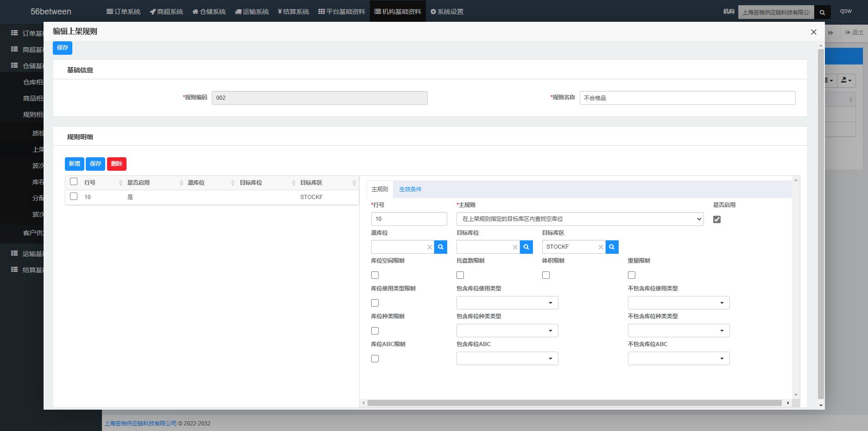Open the 运输系统 top menu

tap(252, 12)
